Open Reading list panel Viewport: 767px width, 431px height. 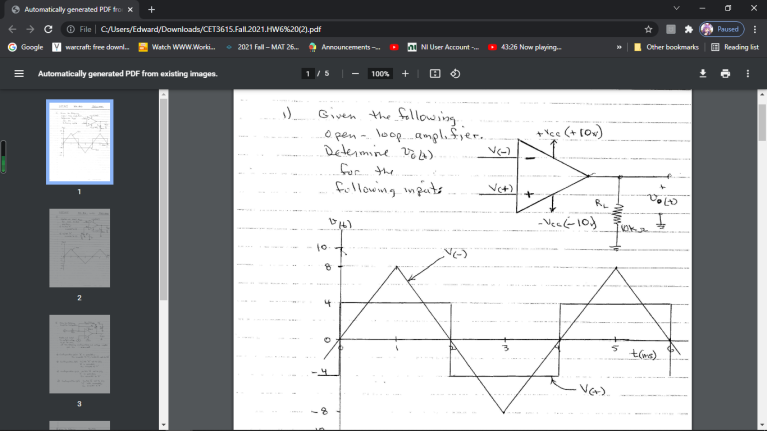735,47
